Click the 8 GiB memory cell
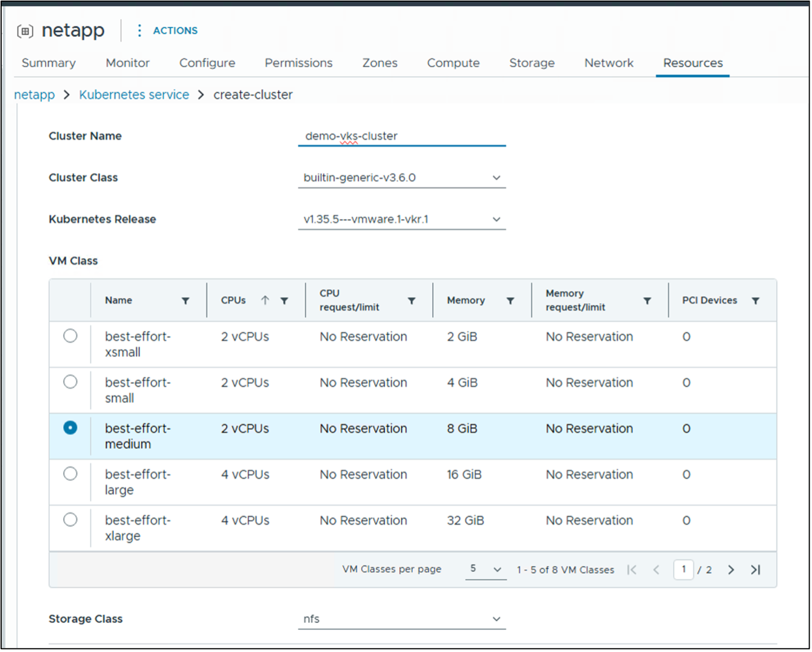The image size is (812, 652). point(462,429)
